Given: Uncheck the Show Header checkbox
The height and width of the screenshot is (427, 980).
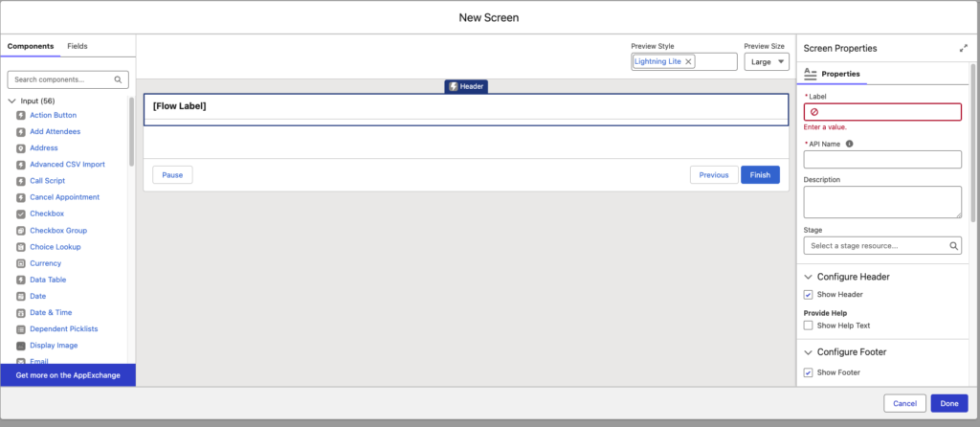Looking at the screenshot, I should pyautogui.click(x=809, y=294).
